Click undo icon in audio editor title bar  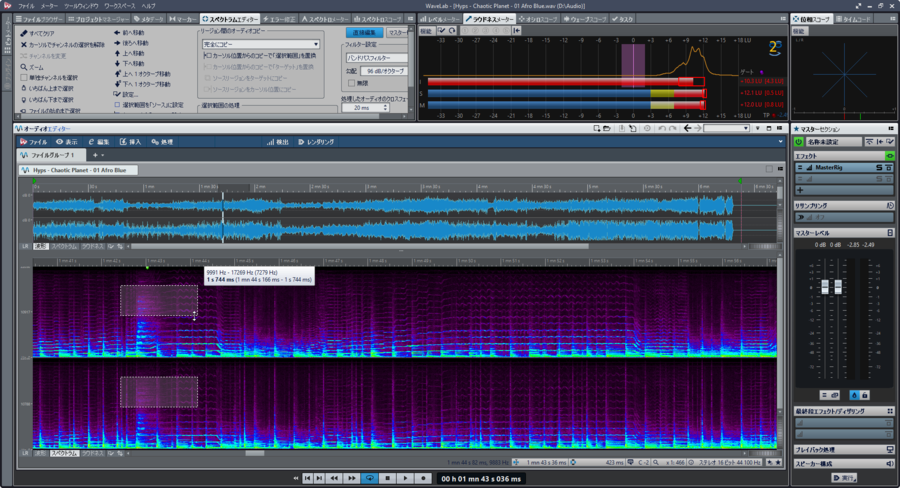pos(662,129)
